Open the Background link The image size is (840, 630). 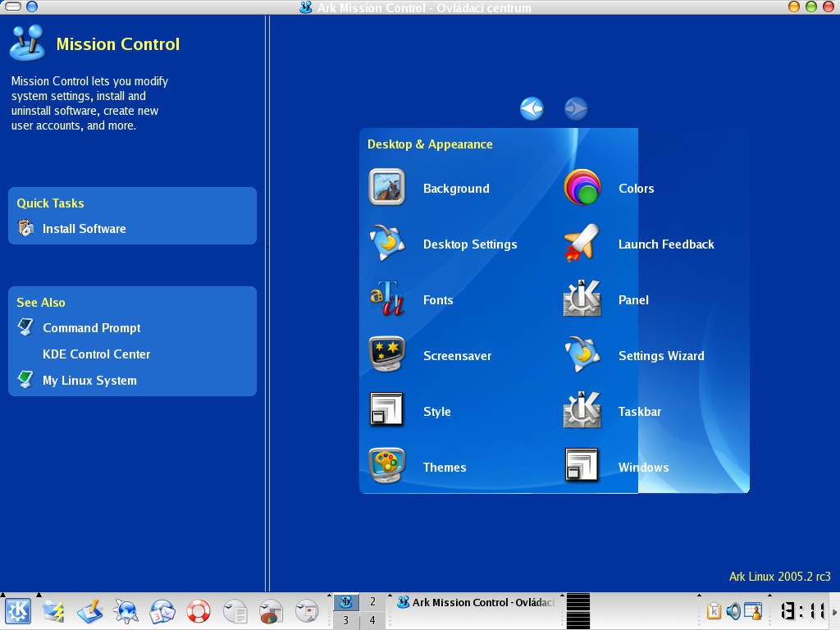(456, 189)
